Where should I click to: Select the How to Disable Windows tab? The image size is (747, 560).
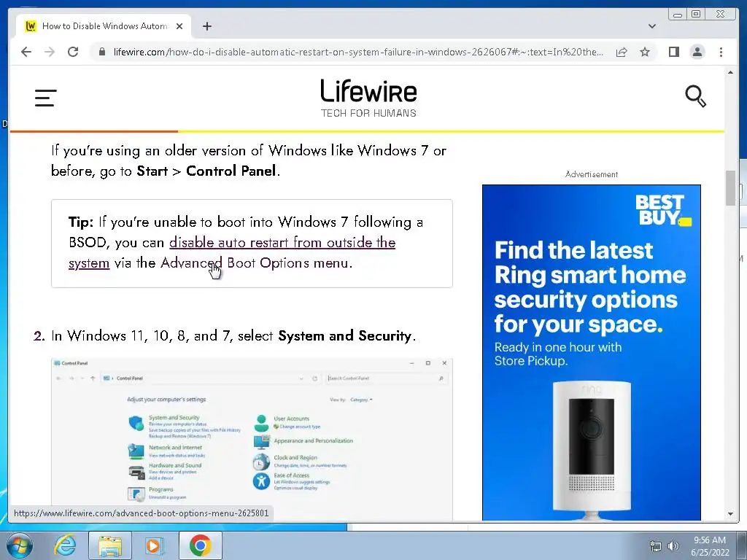[104, 26]
